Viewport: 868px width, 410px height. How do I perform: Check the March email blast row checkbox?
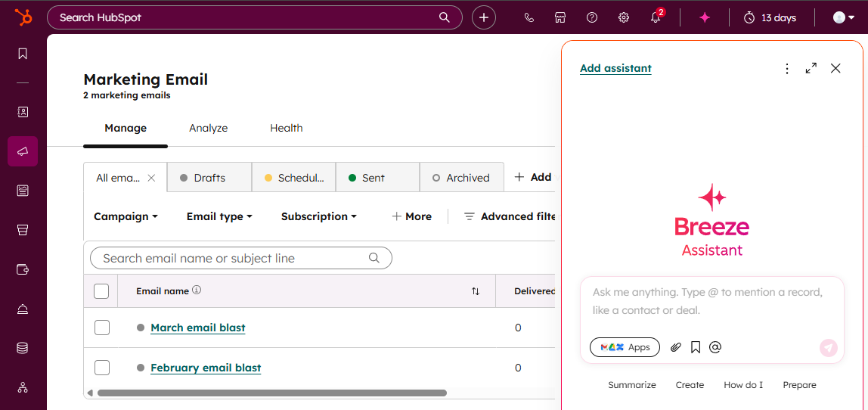pyautogui.click(x=102, y=328)
